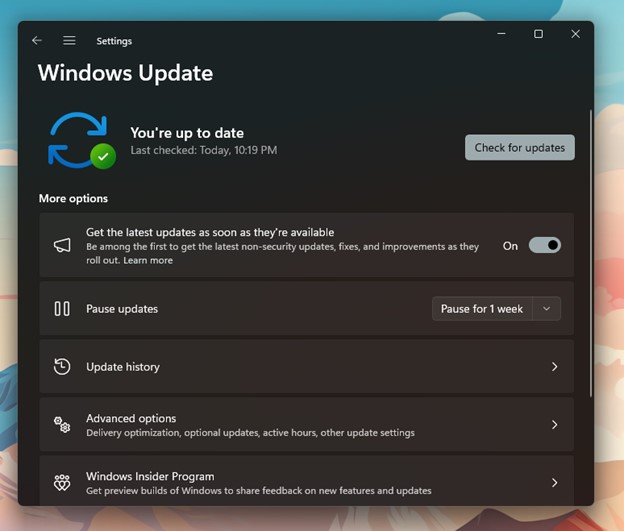Click the Windows Update heading
Viewport: 624px width, 531px height.
coord(125,73)
